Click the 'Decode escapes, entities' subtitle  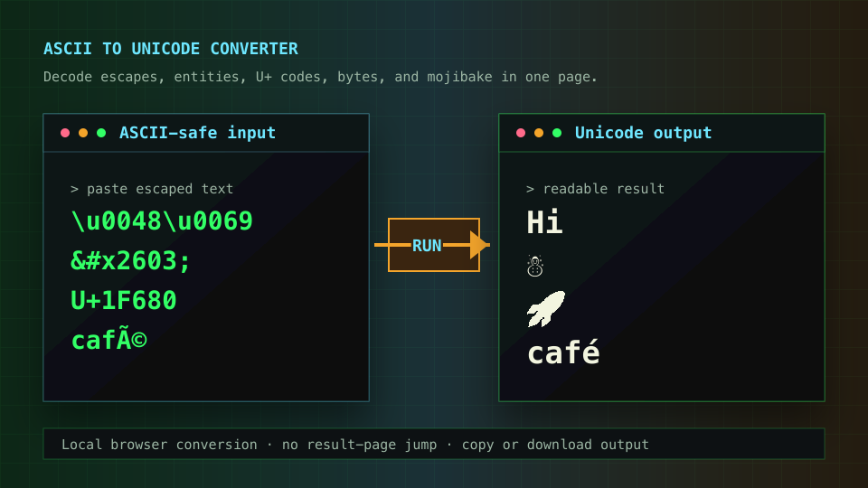(x=320, y=77)
